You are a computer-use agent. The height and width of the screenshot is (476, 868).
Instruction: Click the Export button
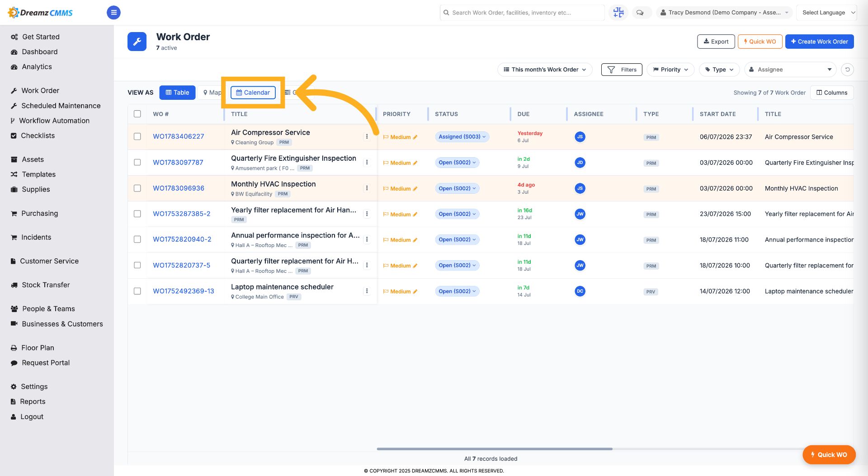point(716,42)
